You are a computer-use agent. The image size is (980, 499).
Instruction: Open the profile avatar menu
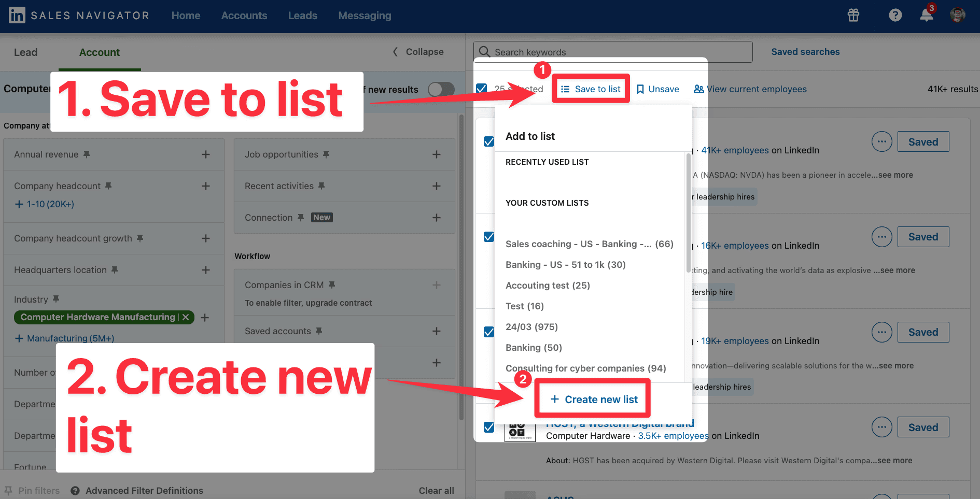(x=958, y=15)
